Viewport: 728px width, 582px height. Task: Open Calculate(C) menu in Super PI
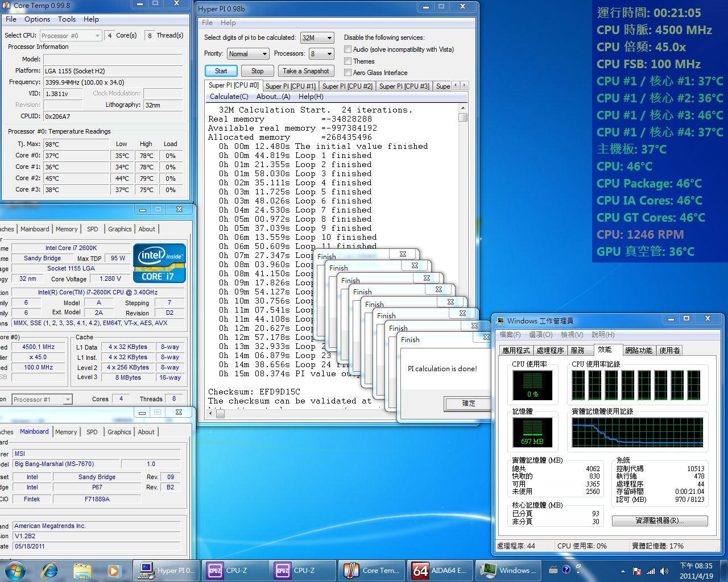pyautogui.click(x=229, y=97)
